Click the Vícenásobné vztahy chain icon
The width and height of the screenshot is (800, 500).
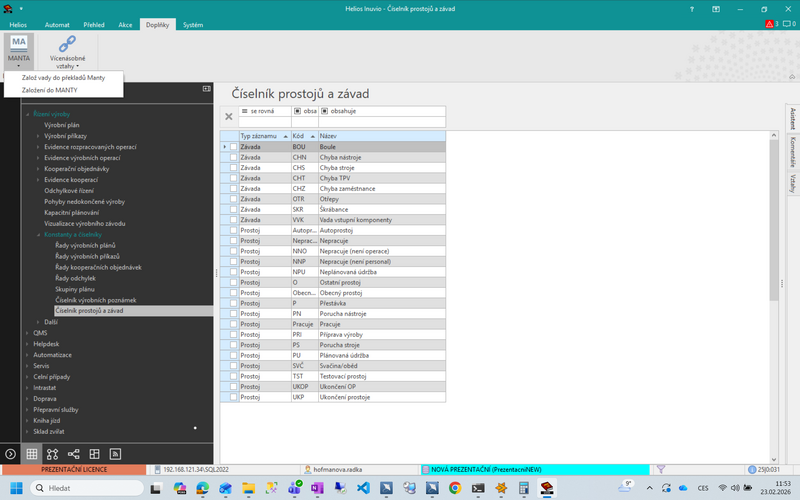[x=67, y=44]
